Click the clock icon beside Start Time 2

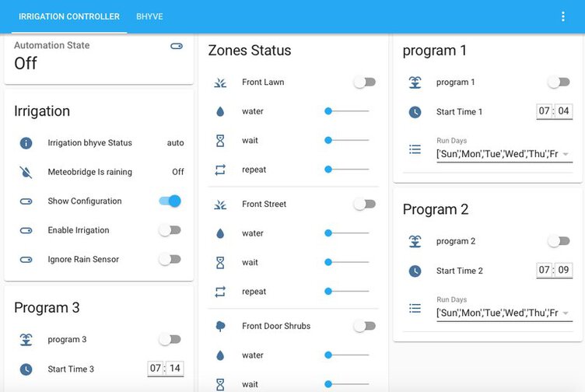[x=415, y=271]
